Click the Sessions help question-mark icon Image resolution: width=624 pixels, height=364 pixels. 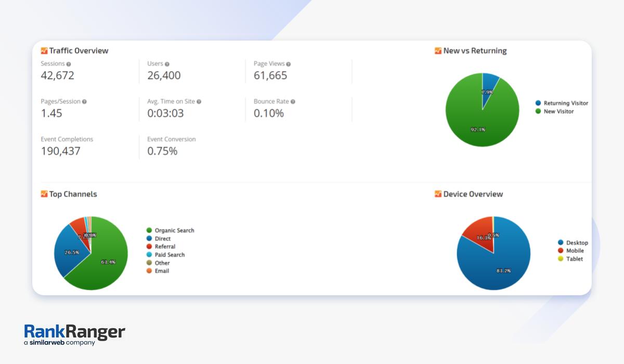pos(69,64)
